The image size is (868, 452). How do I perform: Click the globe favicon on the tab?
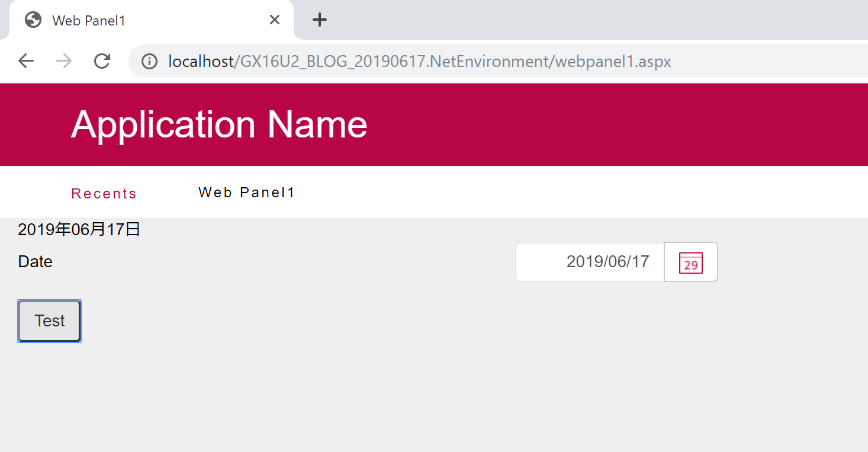33,20
